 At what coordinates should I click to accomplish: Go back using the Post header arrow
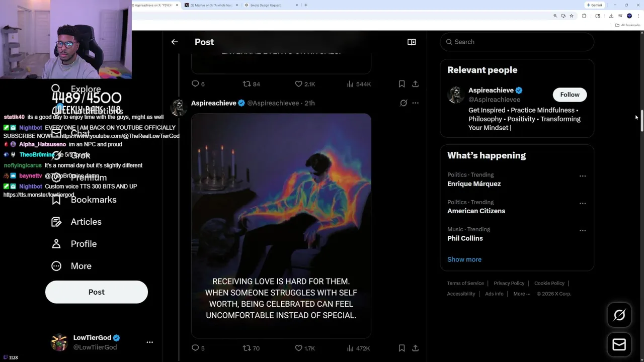pyautogui.click(x=175, y=42)
